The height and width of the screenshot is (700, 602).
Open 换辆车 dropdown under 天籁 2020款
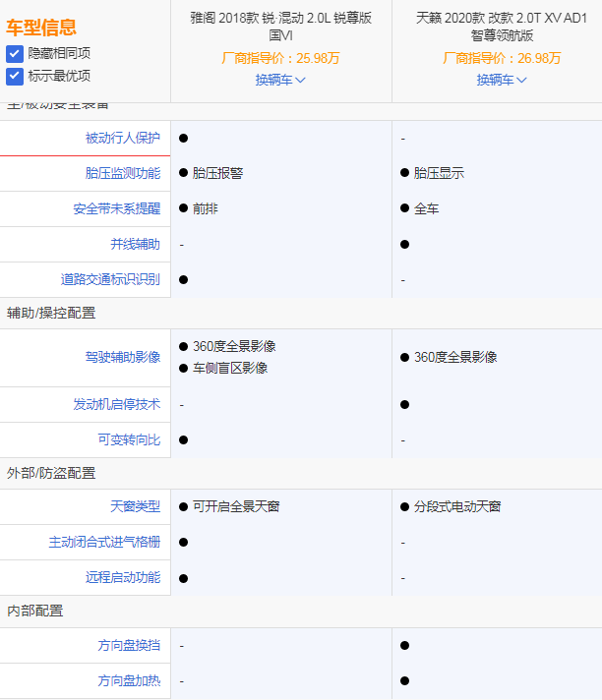(x=502, y=80)
